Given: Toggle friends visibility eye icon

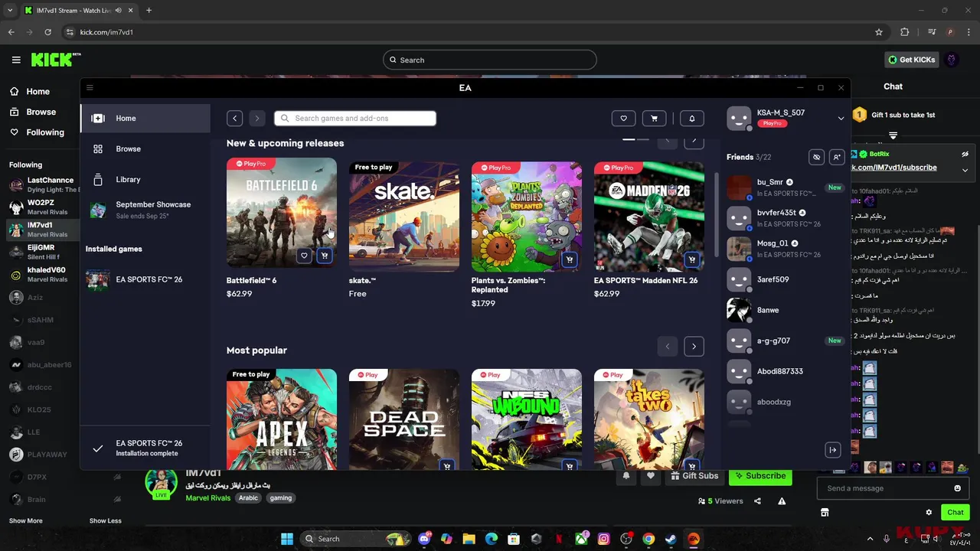Looking at the screenshot, I should [816, 157].
